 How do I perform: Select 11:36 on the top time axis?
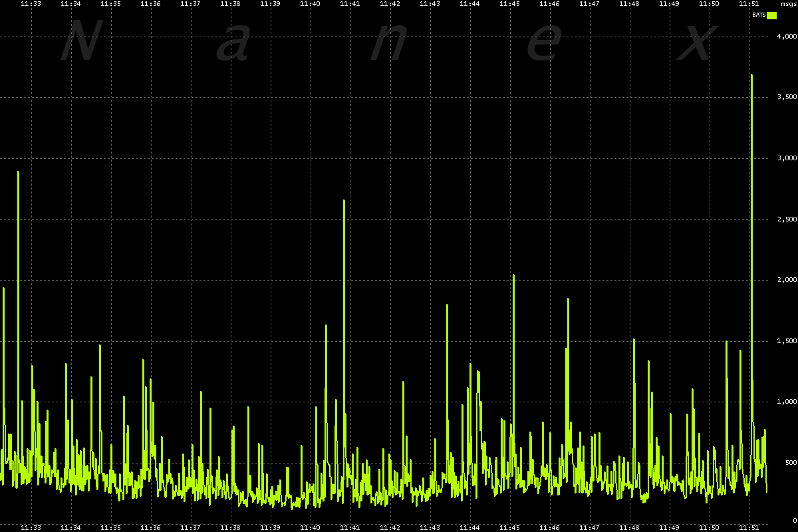coord(150,4)
